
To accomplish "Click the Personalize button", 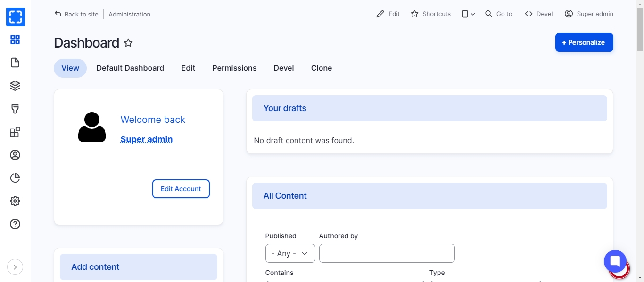I will (584, 42).
